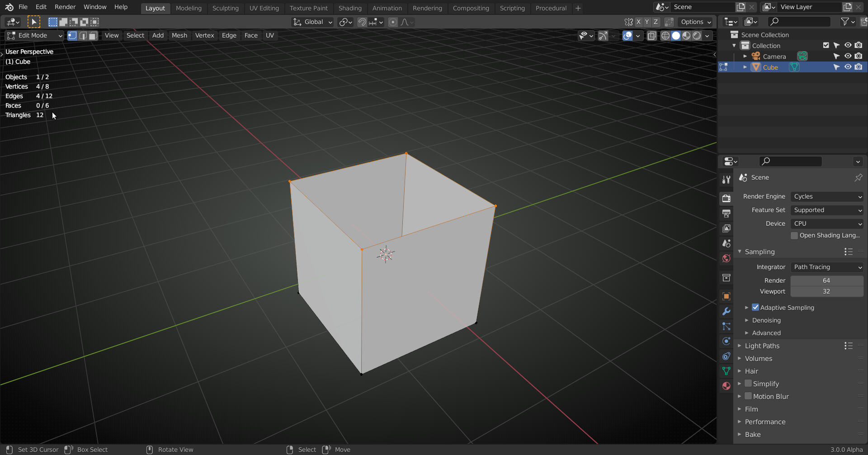Open the Device dropdown
Image resolution: width=868 pixels, height=455 pixels.
827,223
